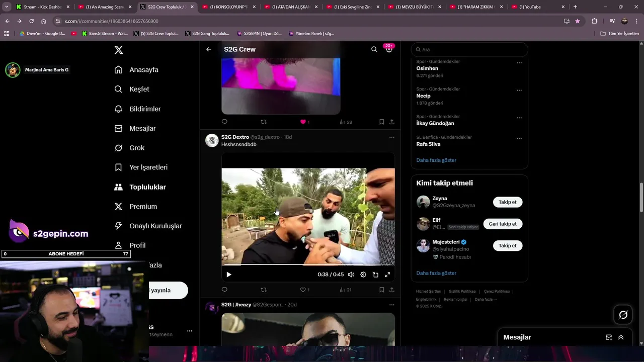Open community notifications icon with 20+ badge

(389, 49)
